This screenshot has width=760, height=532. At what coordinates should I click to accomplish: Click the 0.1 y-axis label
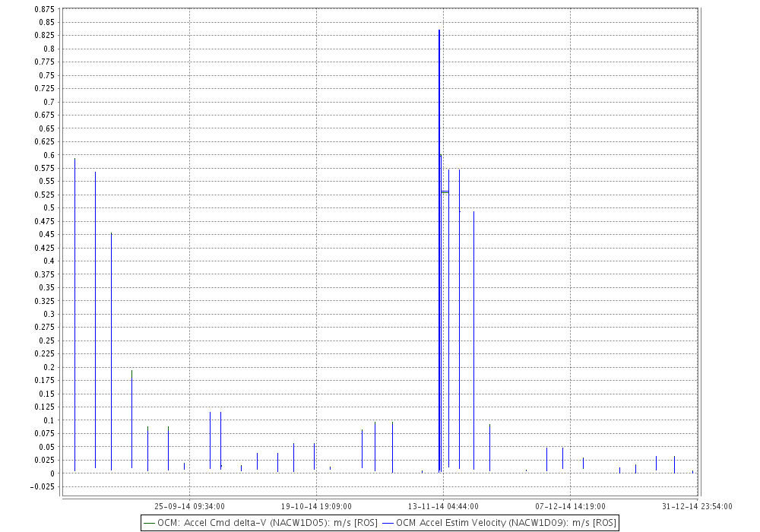[49, 420]
